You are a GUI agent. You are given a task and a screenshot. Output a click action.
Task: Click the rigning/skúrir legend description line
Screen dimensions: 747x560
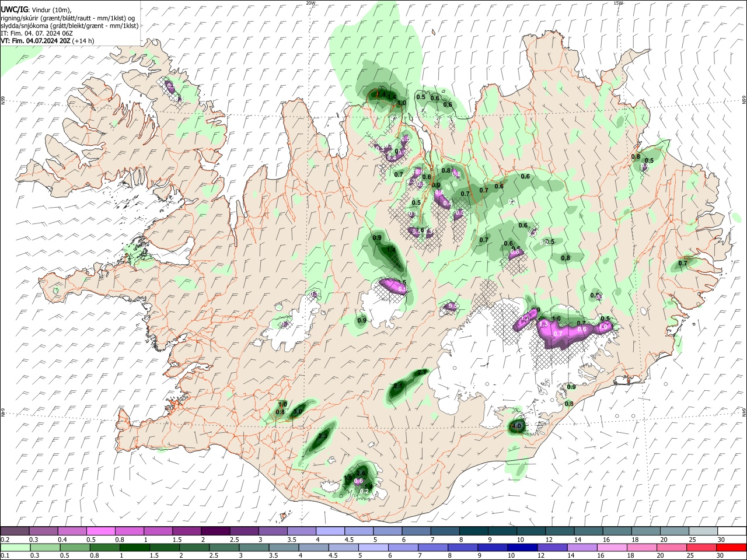click(x=67, y=18)
